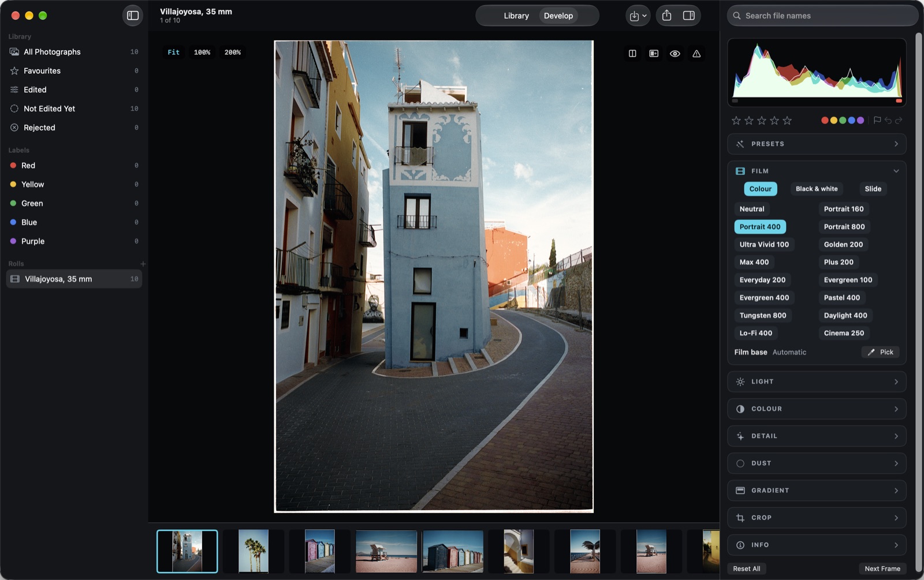Add a new roll with plus icon

(x=143, y=264)
